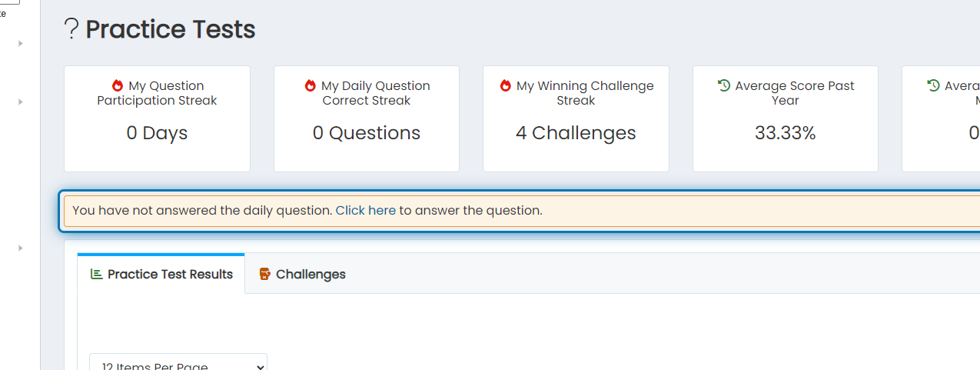Open the Challenges tab
980x370 pixels.
pos(302,274)
